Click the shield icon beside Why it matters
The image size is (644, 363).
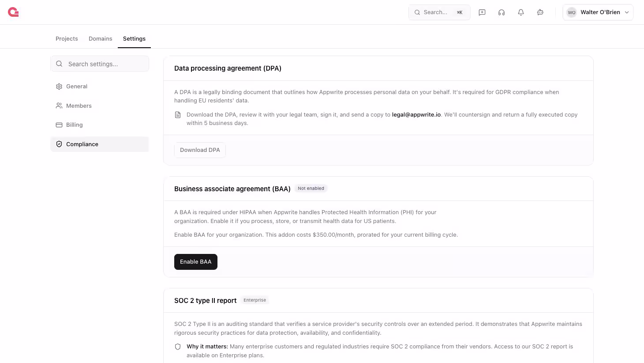click(178, 347)
